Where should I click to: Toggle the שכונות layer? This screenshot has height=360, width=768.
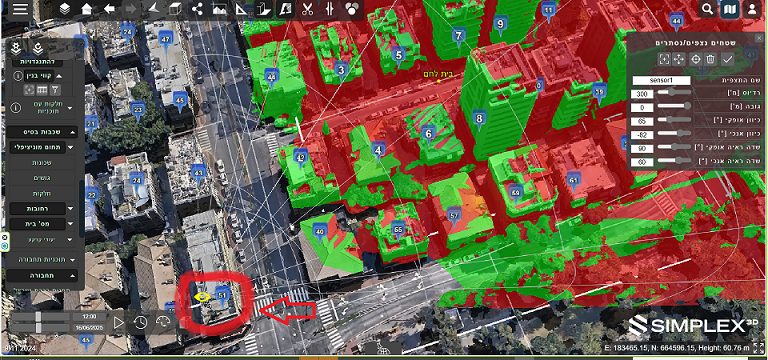[42, 163]
